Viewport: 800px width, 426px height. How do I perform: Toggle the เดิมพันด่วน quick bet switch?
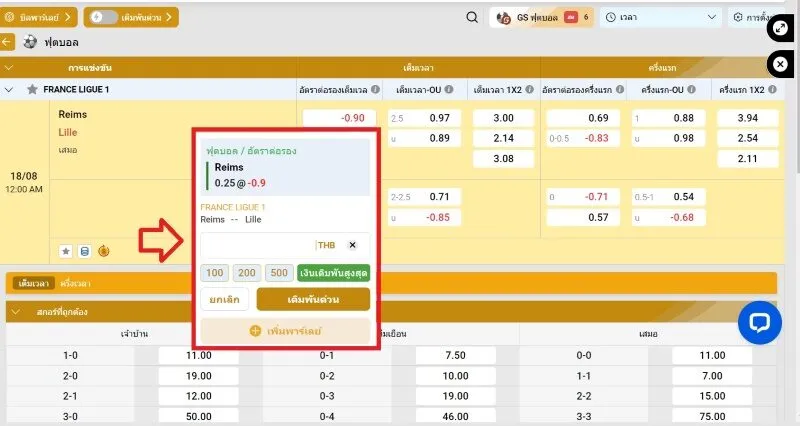point(102,17)
